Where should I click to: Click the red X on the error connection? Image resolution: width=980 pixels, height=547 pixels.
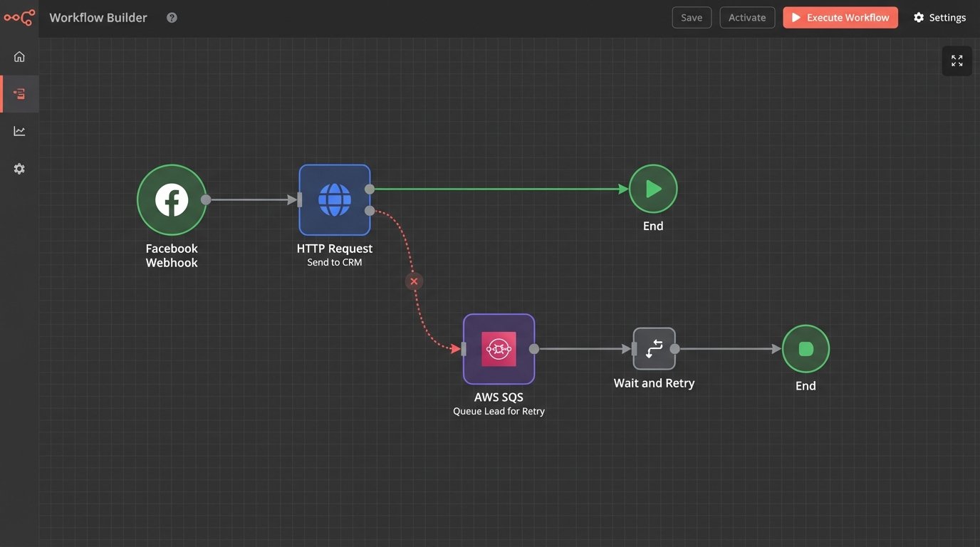pos(414,281)
